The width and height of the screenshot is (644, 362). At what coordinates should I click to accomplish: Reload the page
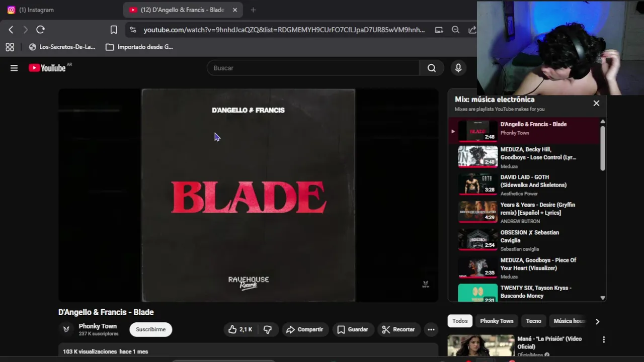point(40,30)
